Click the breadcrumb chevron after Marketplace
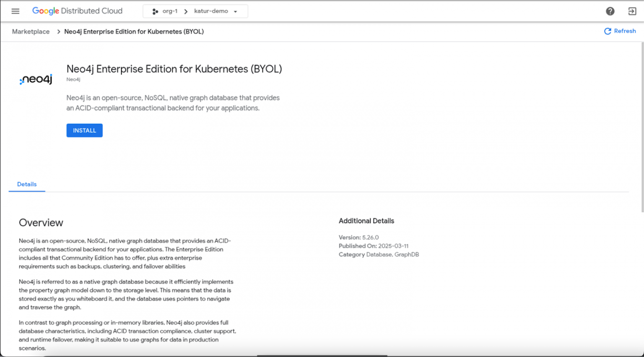The height and width of the screenshot is (357, 644). pos(58,32)
